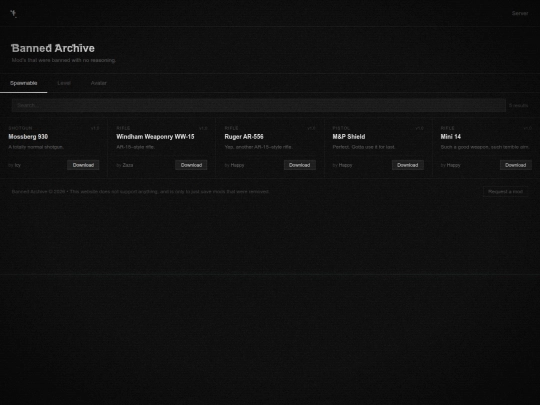
Task: Download the Mossberg 930 mod
Action: (x=83, y=165)
